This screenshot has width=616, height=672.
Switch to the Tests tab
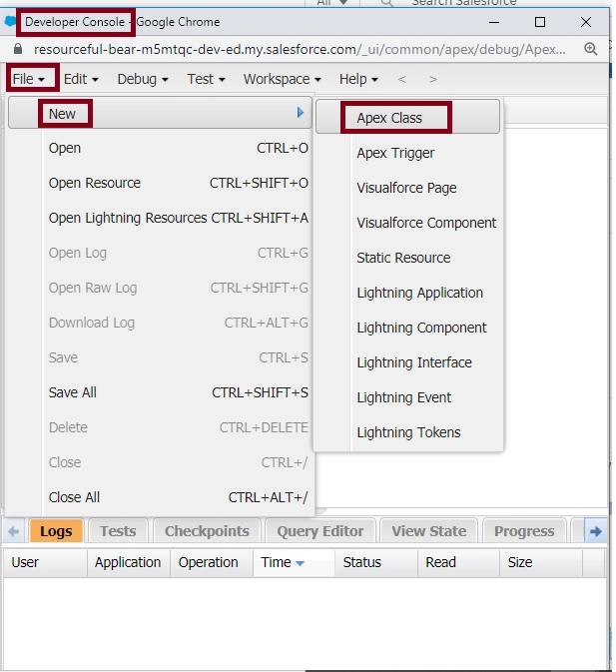click(x=118, y=531)
